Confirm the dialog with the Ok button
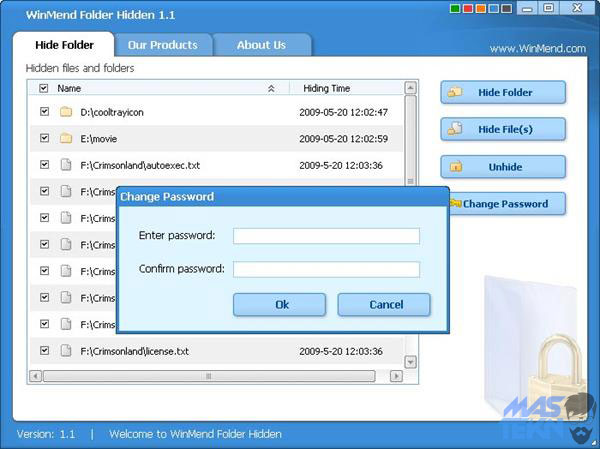The width and height of the screenshot is (600, 449). [279, 305]
